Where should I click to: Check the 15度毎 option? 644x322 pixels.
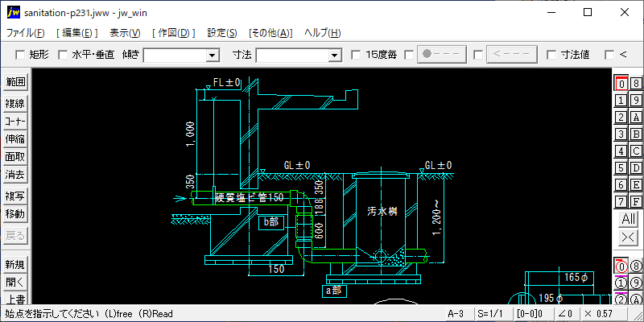tap(356, 55)
